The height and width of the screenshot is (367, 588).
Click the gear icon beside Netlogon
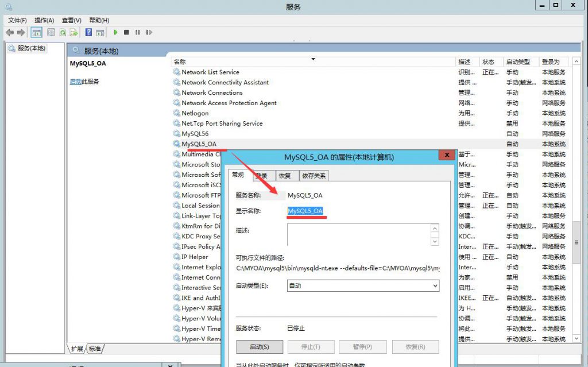point(177,113)
